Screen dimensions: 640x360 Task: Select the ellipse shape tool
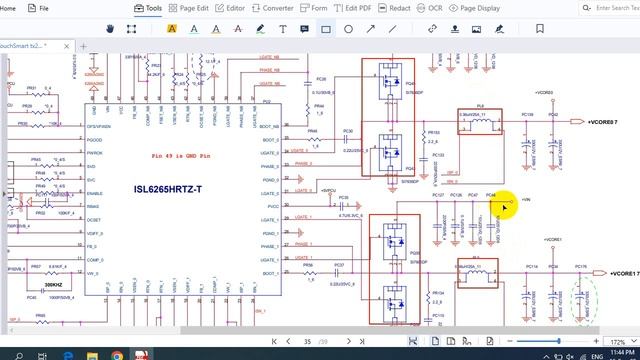348,29
